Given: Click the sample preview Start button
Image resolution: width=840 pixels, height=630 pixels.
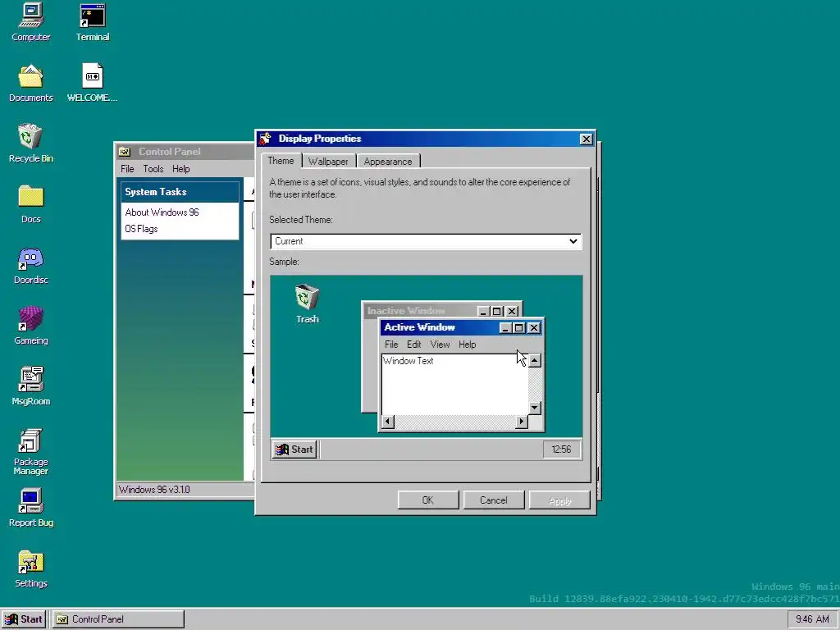Looking at the screenshot, I should tap(294, 450).
